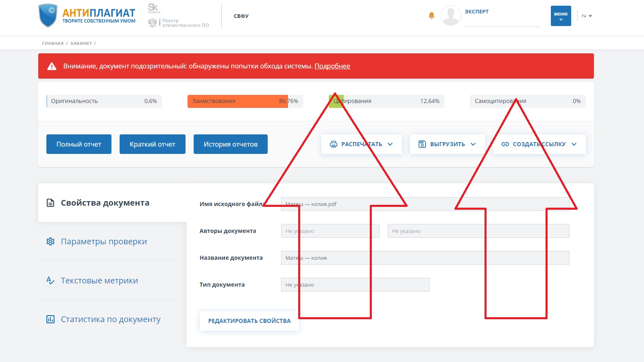Click РЕДАКТИРОВАТЬ СВОЙСТВА button

pyautogui.click(x=249, y=321)
